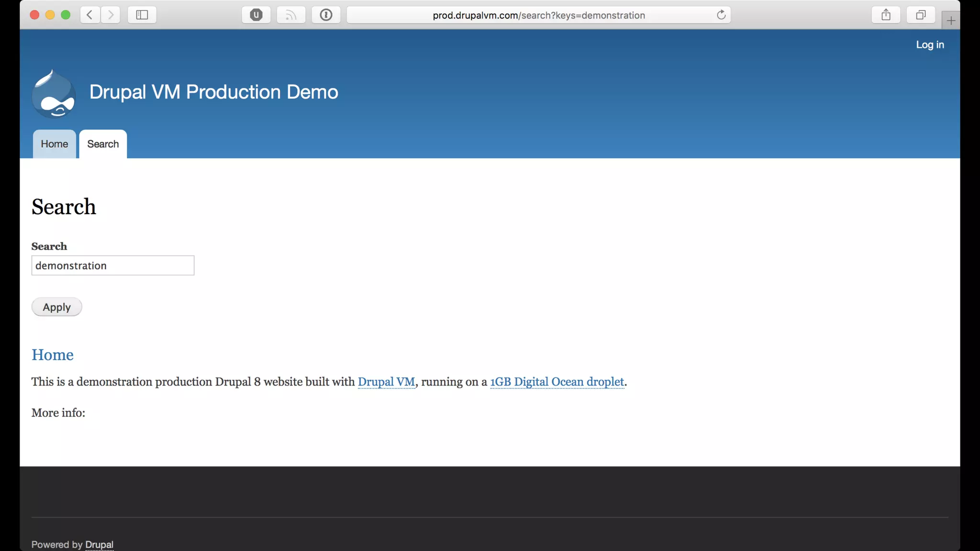Follow the Log in link
This screenshot has width=980, height=551.
click(930, 44)
